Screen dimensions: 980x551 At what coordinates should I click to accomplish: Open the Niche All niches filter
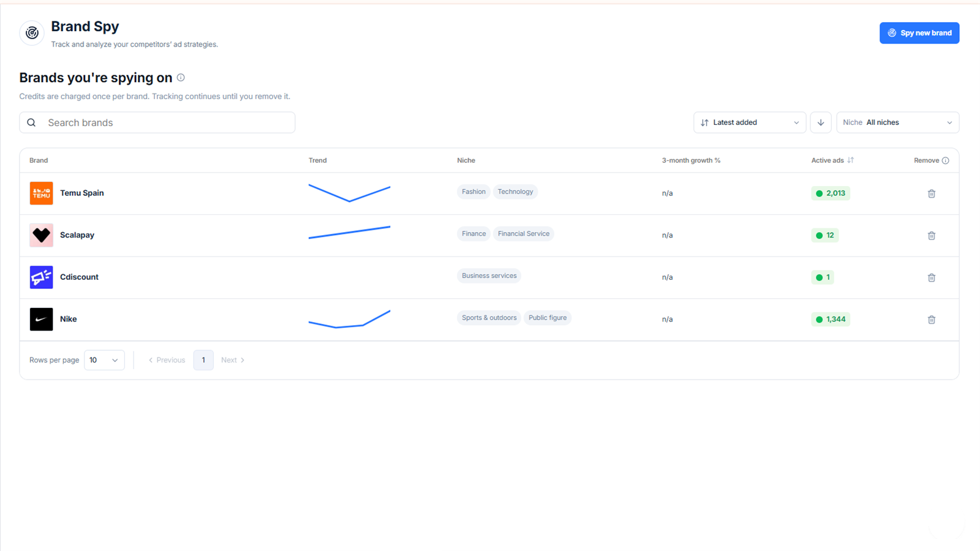click(x=898, y=122)
